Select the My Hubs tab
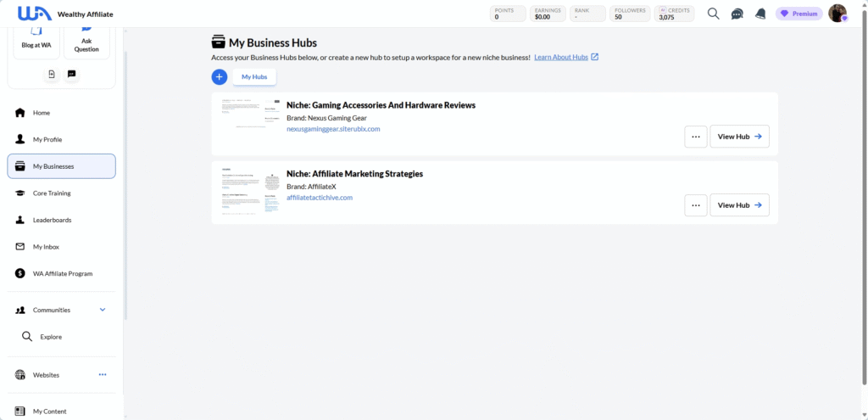868x420 pixels. pos(254,77)
